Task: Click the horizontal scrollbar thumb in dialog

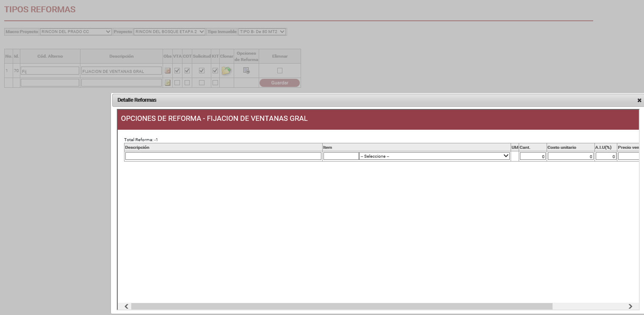Action: click(x=342, y=306)
